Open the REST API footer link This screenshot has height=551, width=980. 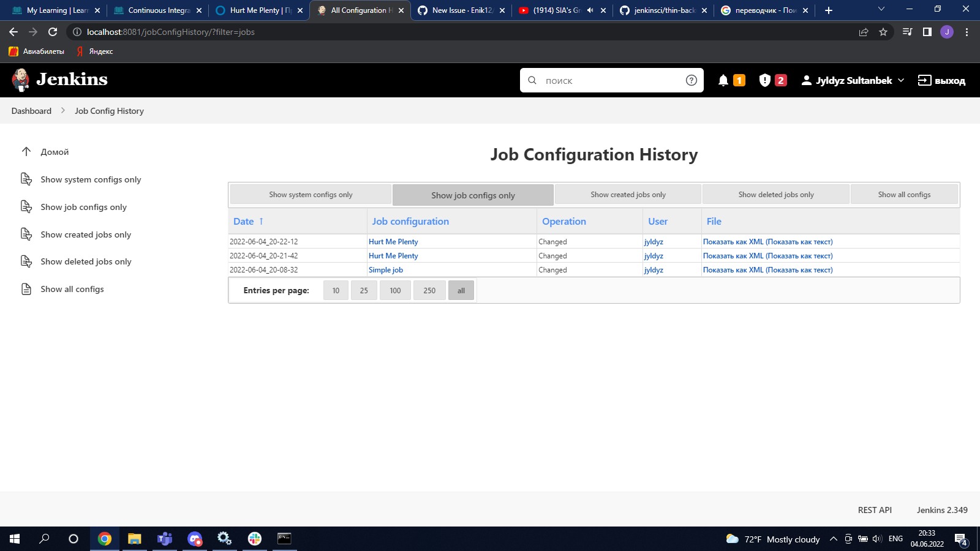(875, 510)
